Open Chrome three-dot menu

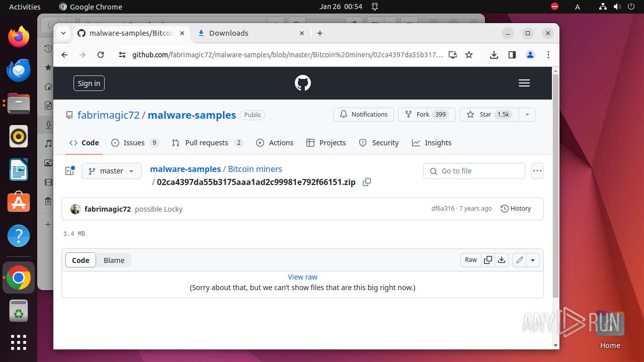[548, 55]
